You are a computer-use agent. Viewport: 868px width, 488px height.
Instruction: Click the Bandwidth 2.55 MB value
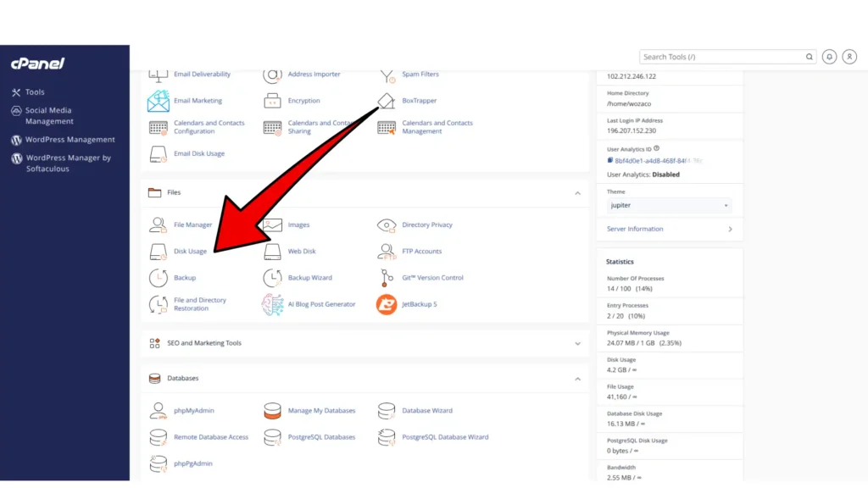624,478
